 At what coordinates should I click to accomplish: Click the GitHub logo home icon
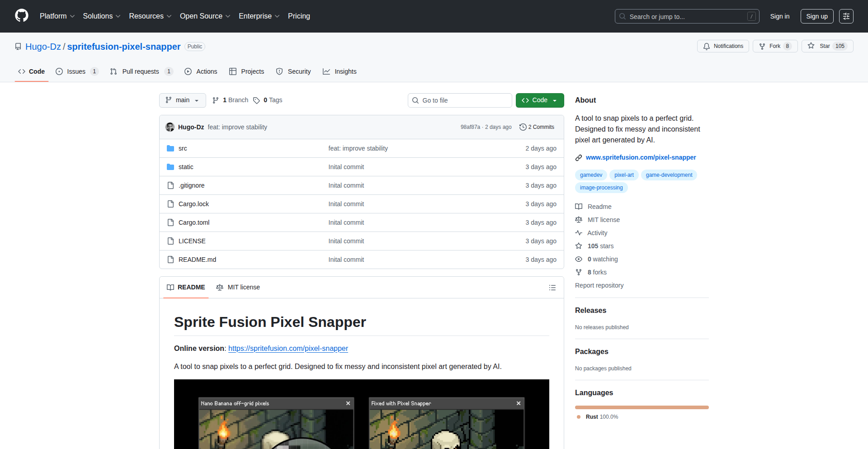(x=22, y=16)
